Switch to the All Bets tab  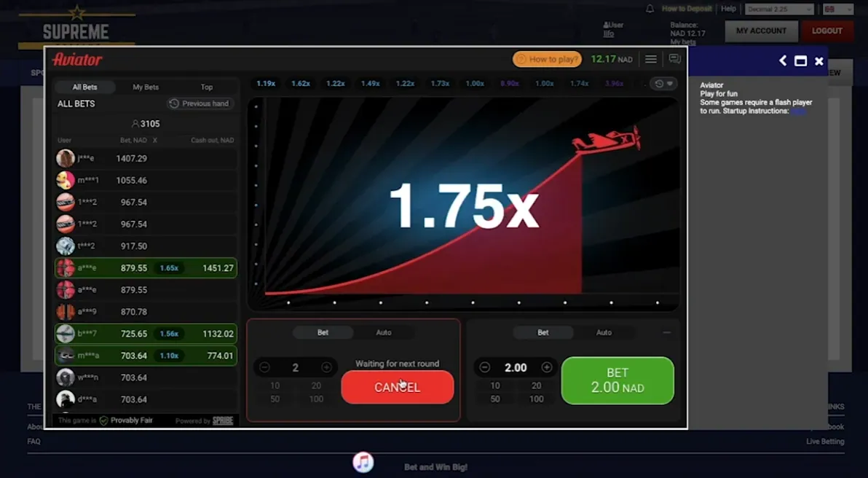(84, 87)
